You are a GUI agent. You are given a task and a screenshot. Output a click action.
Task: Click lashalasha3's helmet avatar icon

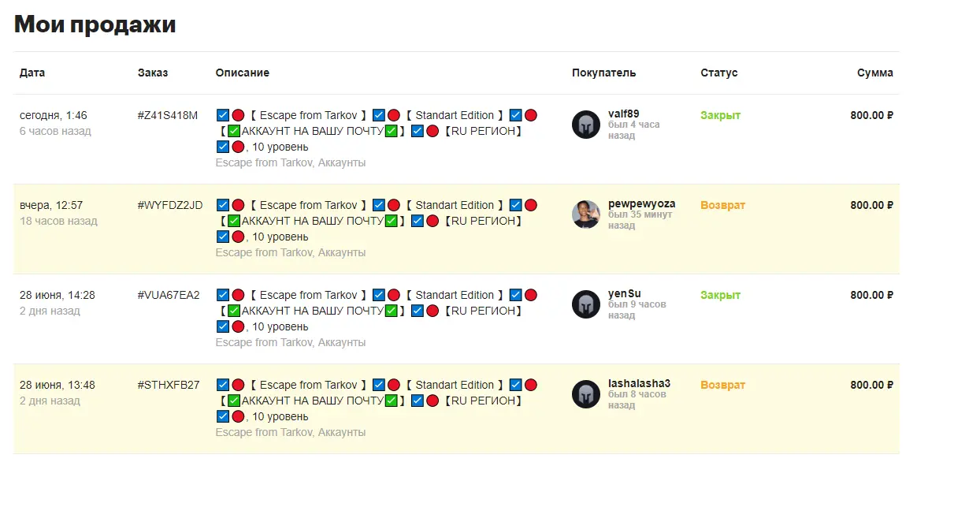click(586, 394)
